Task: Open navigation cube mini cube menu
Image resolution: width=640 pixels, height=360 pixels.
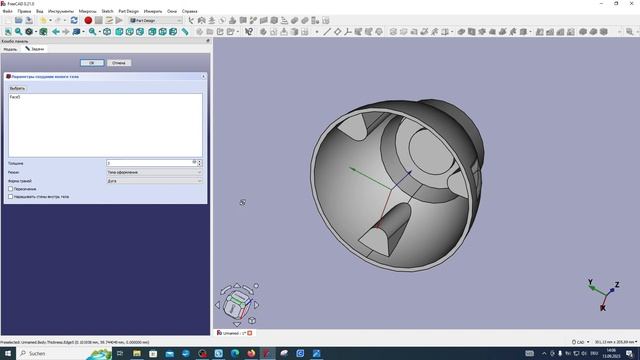Action: pos(252,320)
